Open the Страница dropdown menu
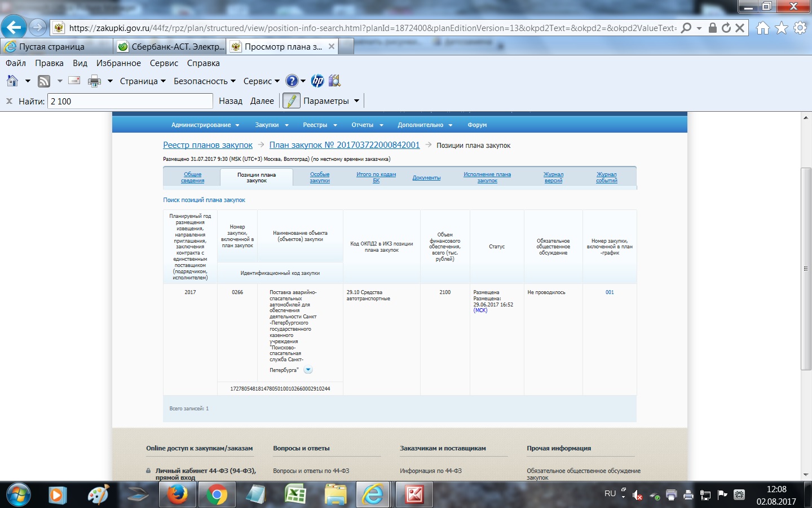The width and height of the screenshot is (812, 508). tap(143, 81)
